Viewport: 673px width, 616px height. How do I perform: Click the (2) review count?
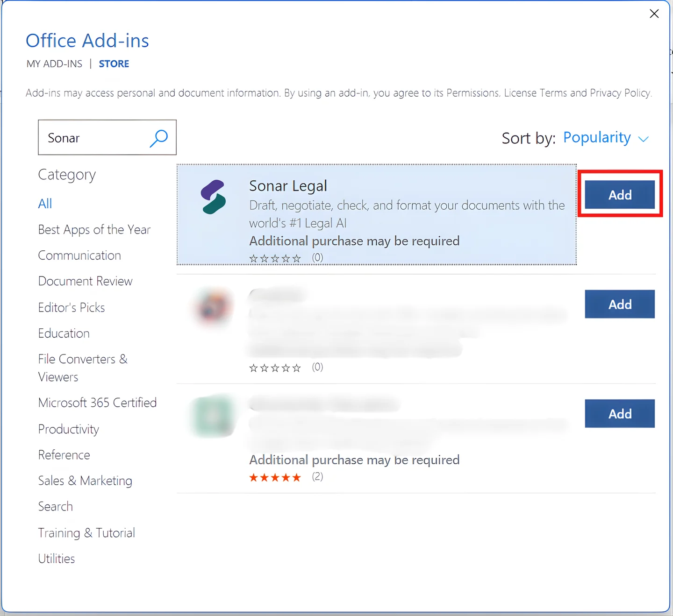click(317, 476)
